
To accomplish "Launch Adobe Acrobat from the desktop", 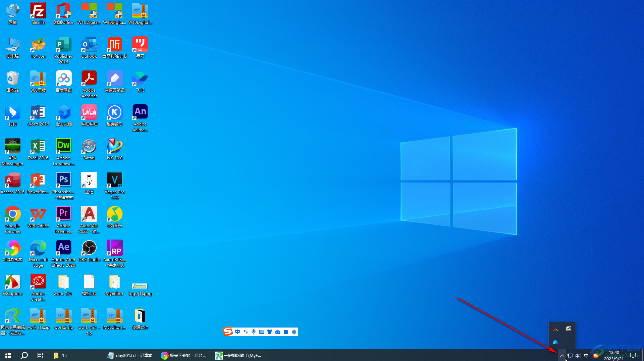I will pos(89,84).
